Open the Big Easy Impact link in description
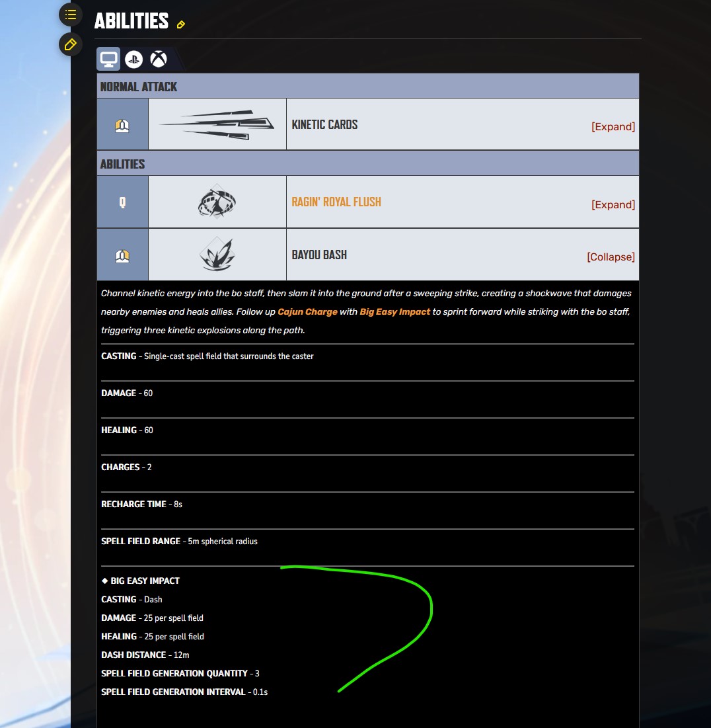 395,311
